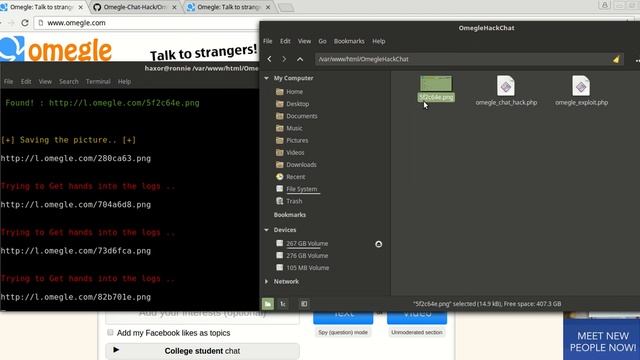Open the terminal Search menu

coord(69,82)
